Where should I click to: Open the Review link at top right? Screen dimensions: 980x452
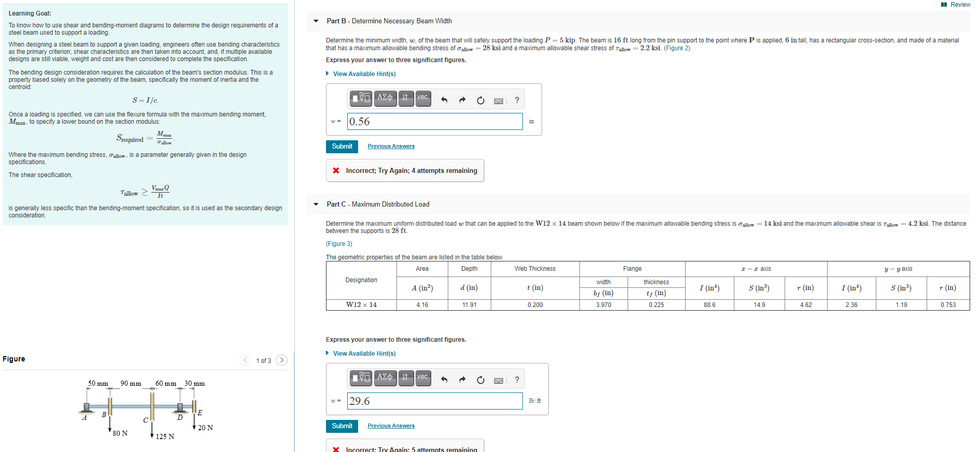(x=956, y=5)
